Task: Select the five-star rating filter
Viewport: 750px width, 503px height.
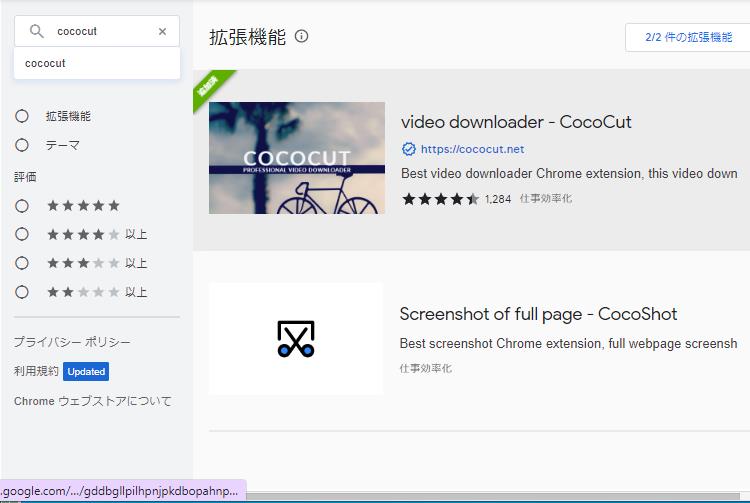Action: (22, 206)
